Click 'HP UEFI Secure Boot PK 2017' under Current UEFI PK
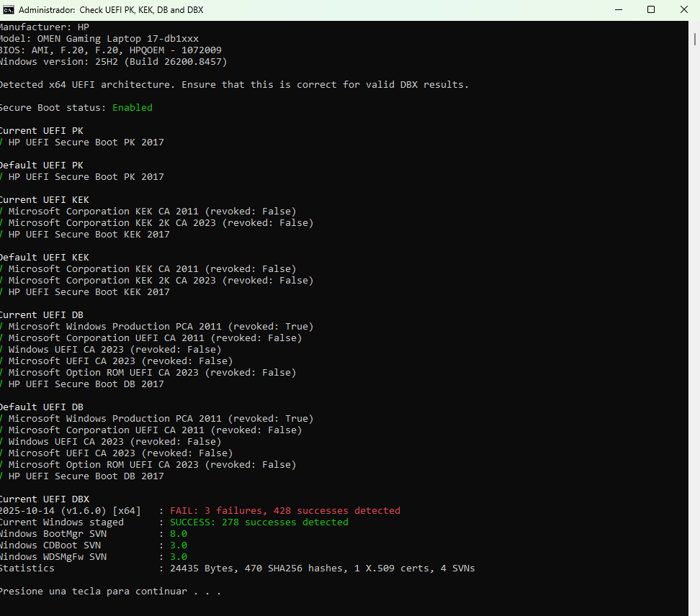Image resolution: width=700 pixels, height=616 pixels. point(86,142)
